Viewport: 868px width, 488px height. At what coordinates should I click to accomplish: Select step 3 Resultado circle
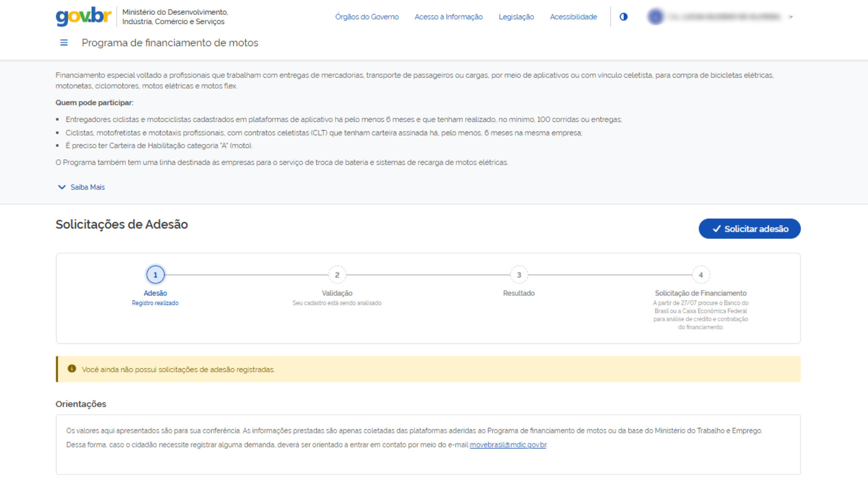(x=519, y=275)
